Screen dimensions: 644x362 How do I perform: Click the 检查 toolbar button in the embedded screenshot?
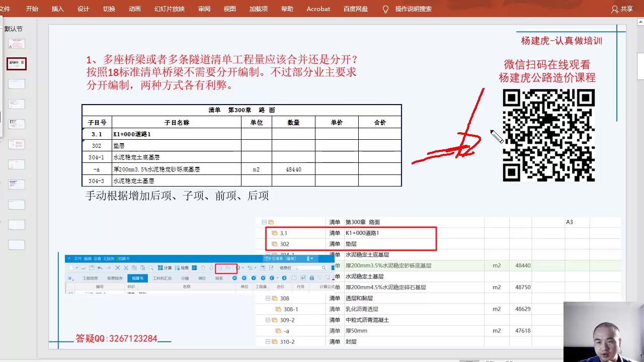(x=182, y=268)
